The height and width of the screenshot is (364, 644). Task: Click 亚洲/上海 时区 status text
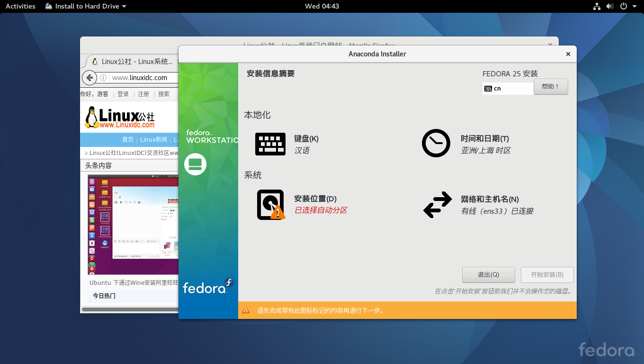click(x=486, y=151)
